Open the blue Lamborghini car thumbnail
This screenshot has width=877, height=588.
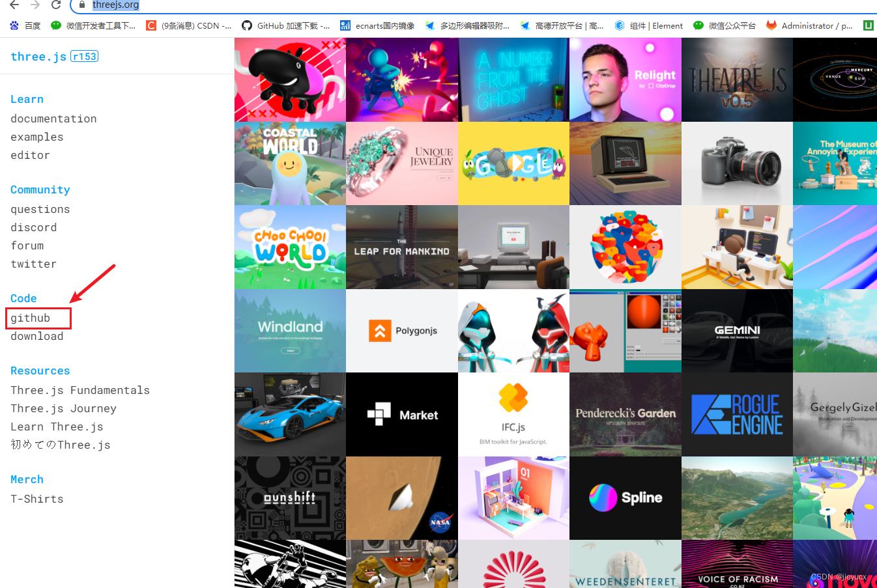tap(290, 414)
